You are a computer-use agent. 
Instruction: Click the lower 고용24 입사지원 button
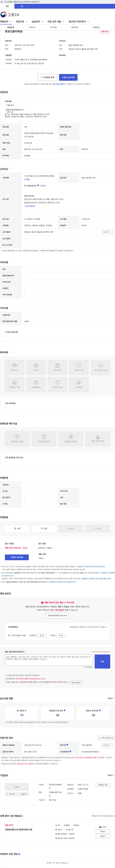click(17, 557)
